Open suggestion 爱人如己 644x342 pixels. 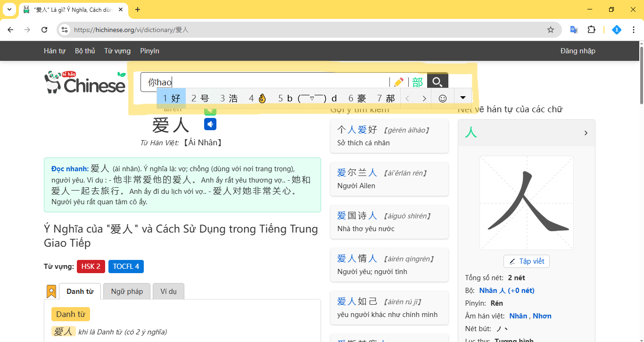[x=389, y=308]
